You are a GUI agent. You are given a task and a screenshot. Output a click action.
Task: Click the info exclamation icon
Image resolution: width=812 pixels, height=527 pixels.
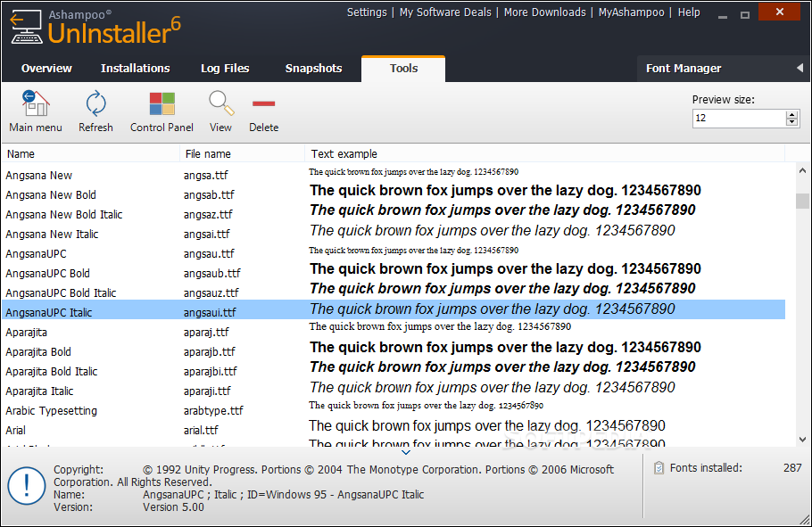tap(27, 486)
